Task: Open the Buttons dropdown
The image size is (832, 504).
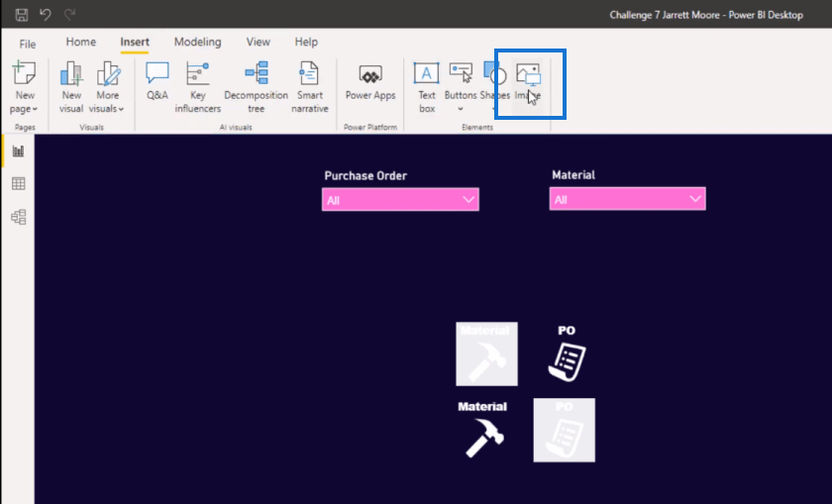Action: pos(460,87)
